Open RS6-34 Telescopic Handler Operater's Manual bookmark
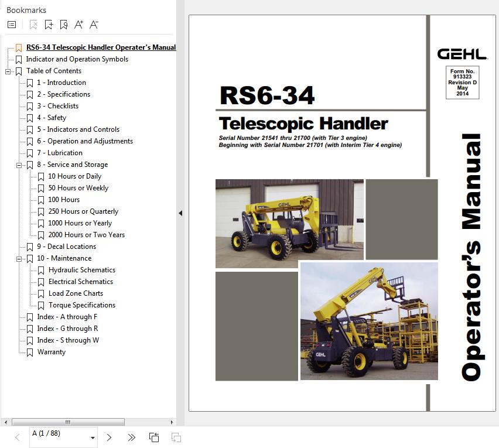This screenshot has height=448, width=499. [x=101, y=47]
